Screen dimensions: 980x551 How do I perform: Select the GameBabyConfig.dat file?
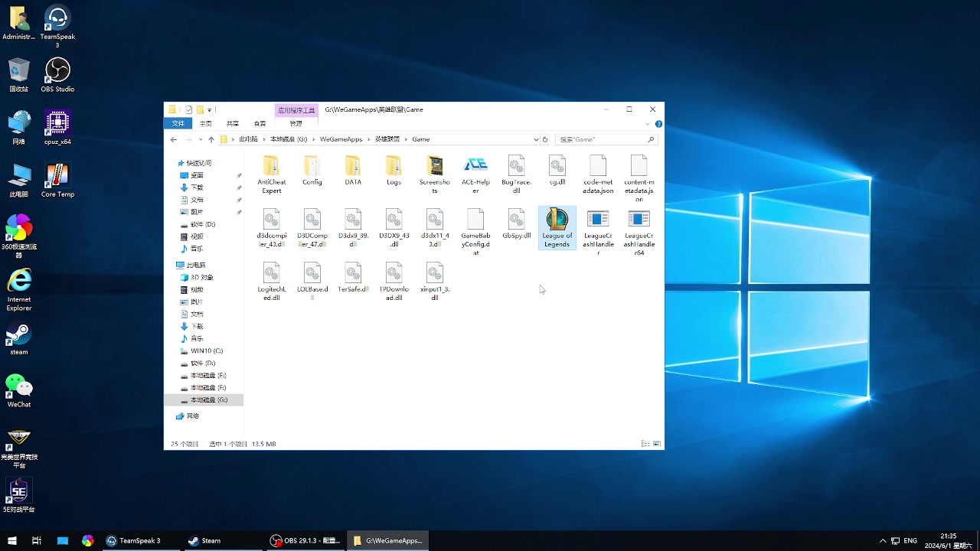tap(475, 232)
